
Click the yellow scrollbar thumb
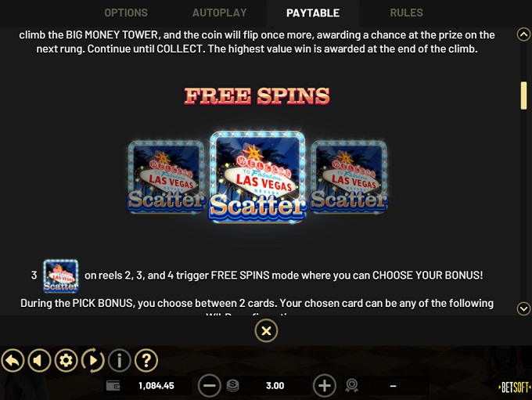[524, 95]
